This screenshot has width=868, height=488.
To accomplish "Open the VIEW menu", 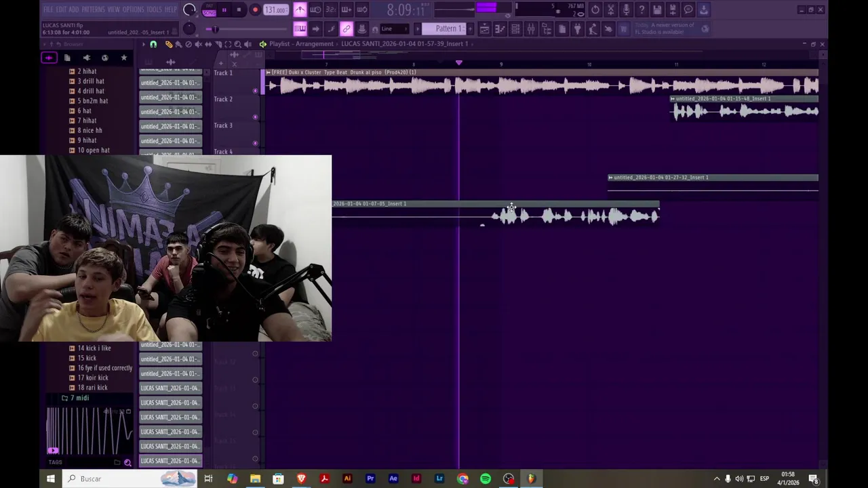I will pos(113,9).
